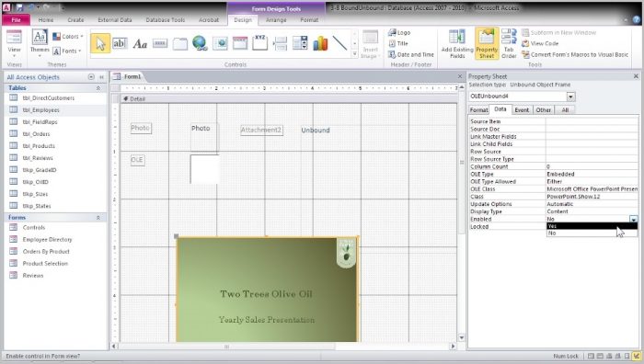The height and width of the screenshot is (364, 644).
Task: Select the Combo Box control
Action: (300, 43)
